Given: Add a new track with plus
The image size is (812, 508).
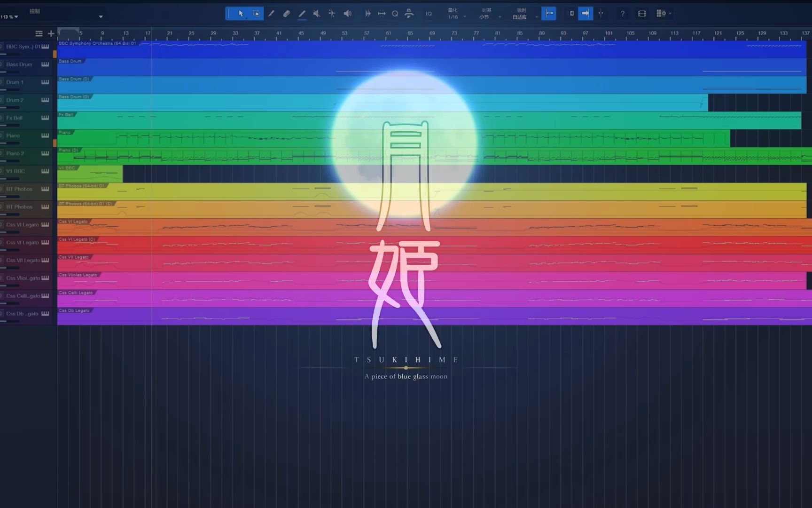Looking at the screenshot, I should (x=51, y=33).
